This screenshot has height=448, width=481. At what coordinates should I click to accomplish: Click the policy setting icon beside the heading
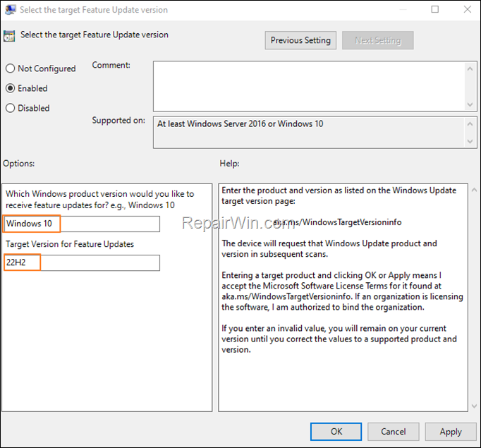point(9,36)
